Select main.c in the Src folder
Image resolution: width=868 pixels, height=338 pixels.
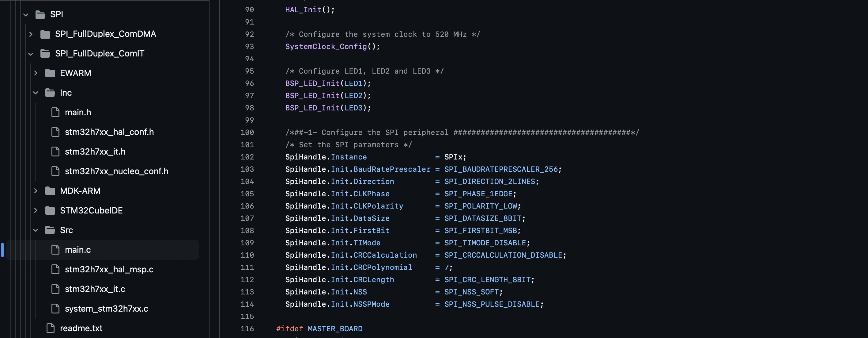coord(77,250)
